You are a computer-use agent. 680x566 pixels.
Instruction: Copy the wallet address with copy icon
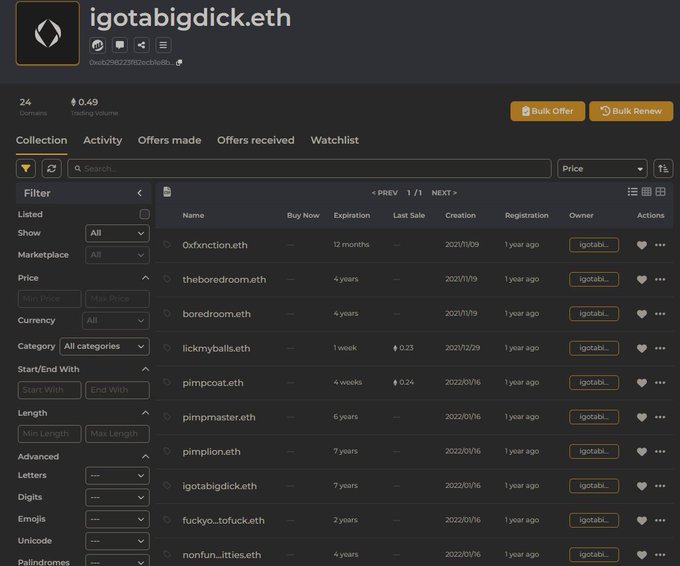tap(179, 62)
